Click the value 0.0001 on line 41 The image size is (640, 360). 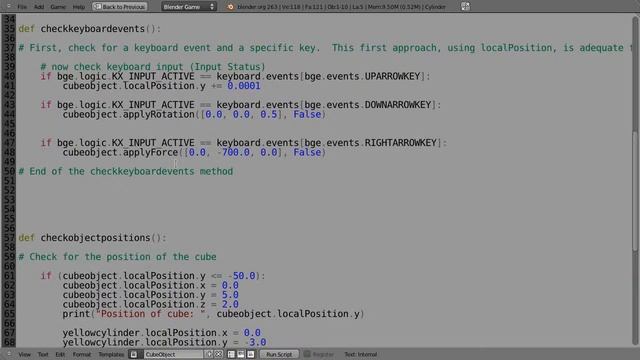pyautogui.click(x=244, y=86)
